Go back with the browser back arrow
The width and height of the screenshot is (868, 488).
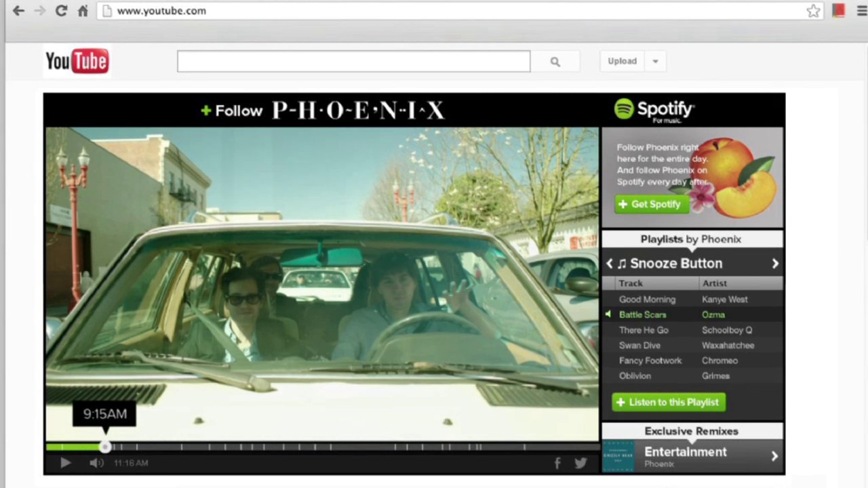(18, 11)
